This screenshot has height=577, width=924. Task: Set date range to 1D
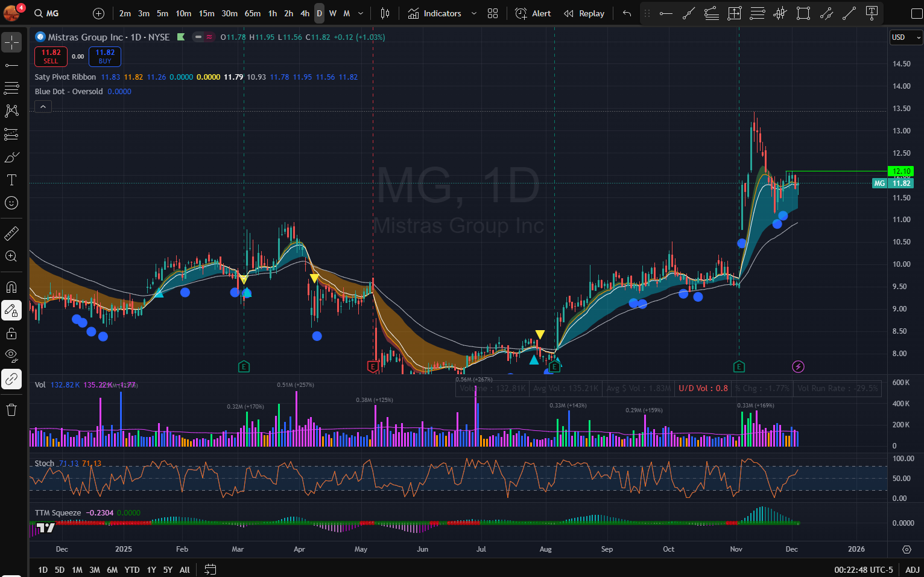[x=43, y=570]
